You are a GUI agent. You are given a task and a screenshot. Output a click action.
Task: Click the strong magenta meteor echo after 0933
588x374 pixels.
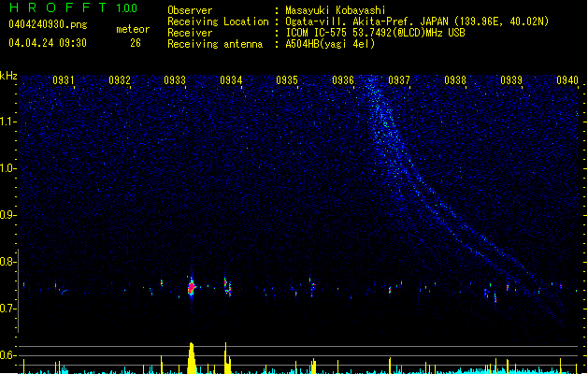192,288
